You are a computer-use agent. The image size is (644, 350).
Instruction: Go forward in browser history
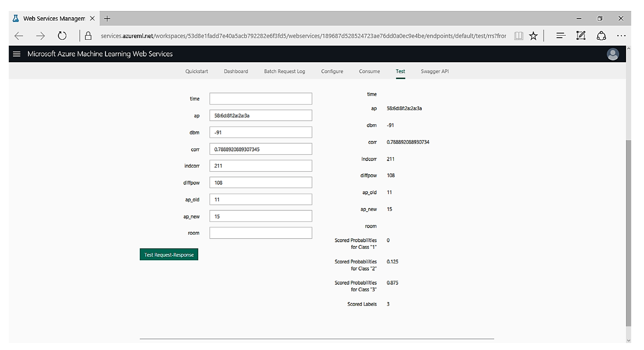40,36
